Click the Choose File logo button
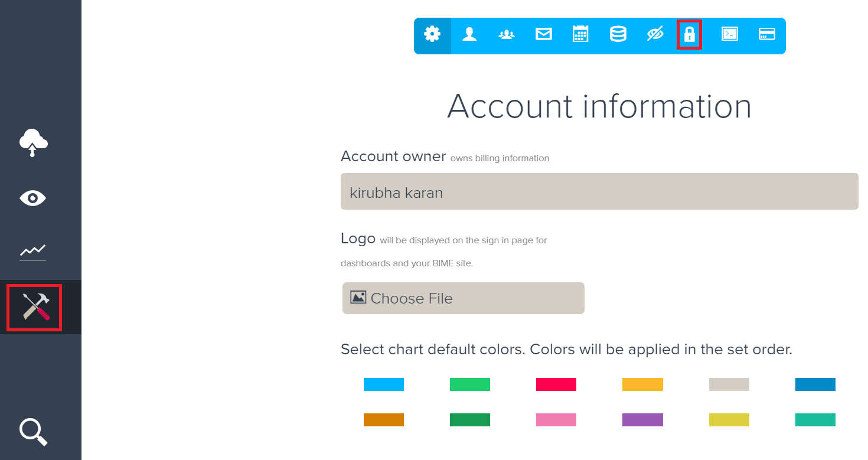Screen dimensions: 868x460 pyautogui.click(x=463, y=298)
